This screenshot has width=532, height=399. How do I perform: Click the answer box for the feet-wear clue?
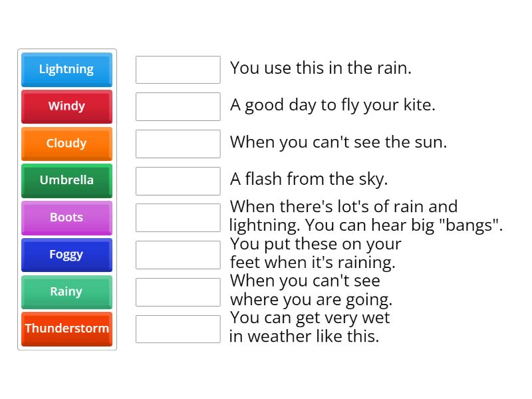pyautogui.click(x=178, y=253)
